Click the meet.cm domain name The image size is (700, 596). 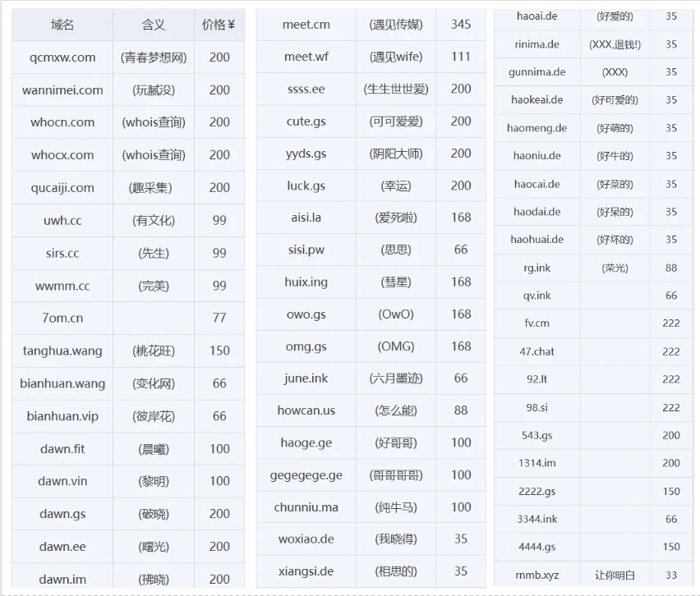tap(306, 25)
